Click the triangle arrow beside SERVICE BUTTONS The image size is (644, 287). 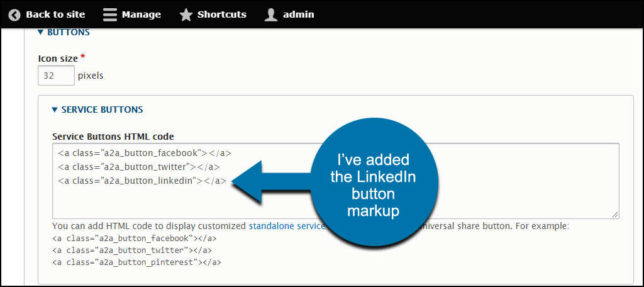(x=55, y=110)
